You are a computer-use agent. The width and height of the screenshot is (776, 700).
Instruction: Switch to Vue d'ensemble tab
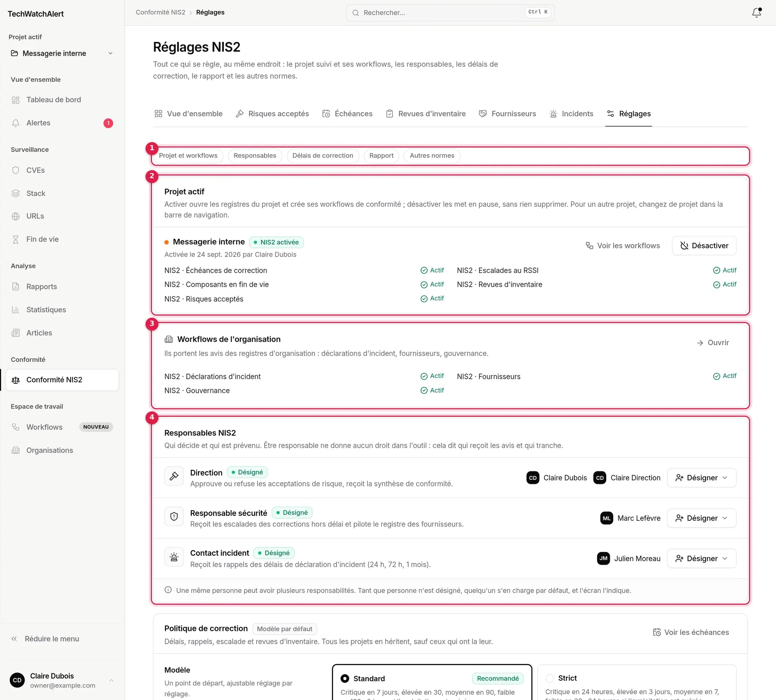(188, 114)
